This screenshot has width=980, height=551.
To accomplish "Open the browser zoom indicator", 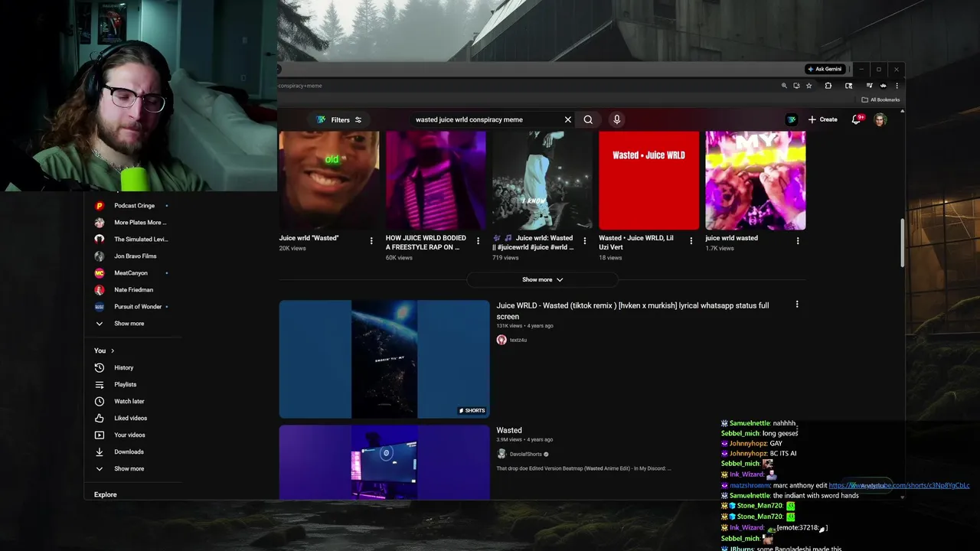I will (784, 86).
